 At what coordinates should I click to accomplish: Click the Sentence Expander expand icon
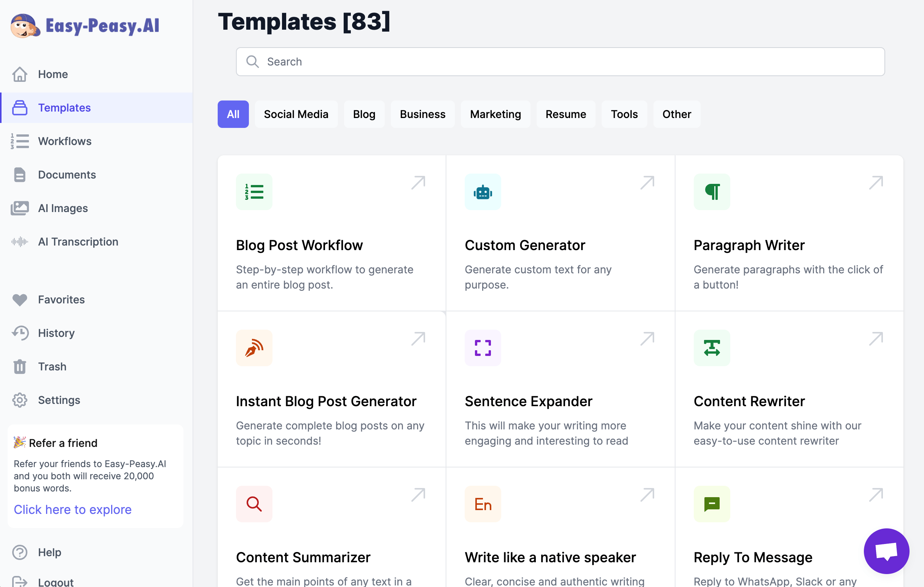(483, 348)
